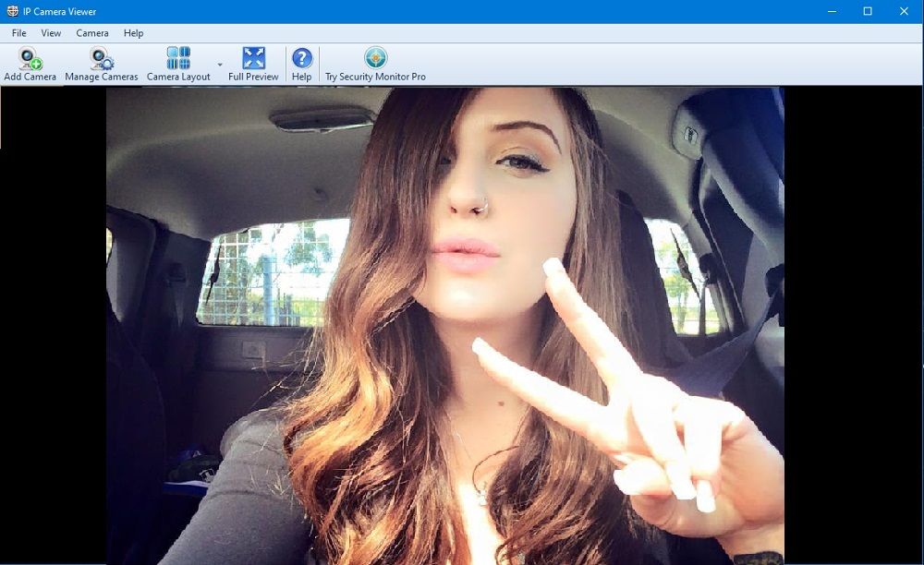
Task: Open the View menu
Action: [51, 33]
